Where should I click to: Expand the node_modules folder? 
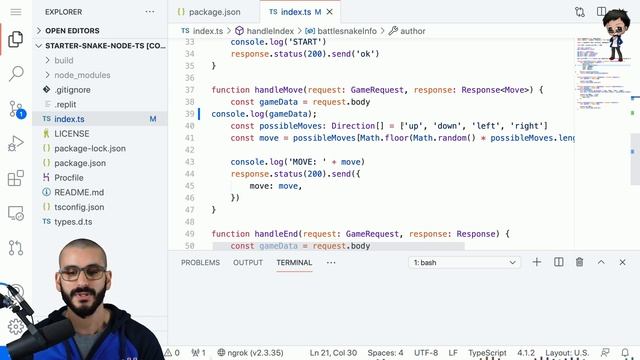100,75
